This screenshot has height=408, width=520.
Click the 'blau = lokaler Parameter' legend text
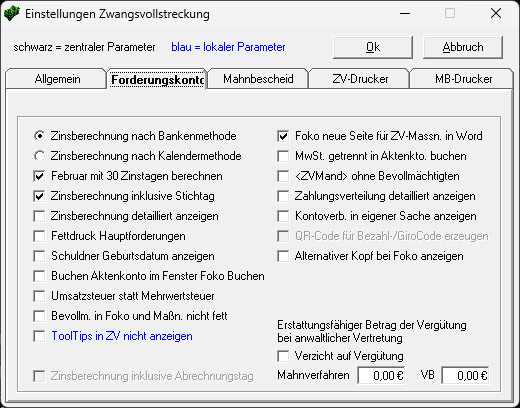(228, 47)
